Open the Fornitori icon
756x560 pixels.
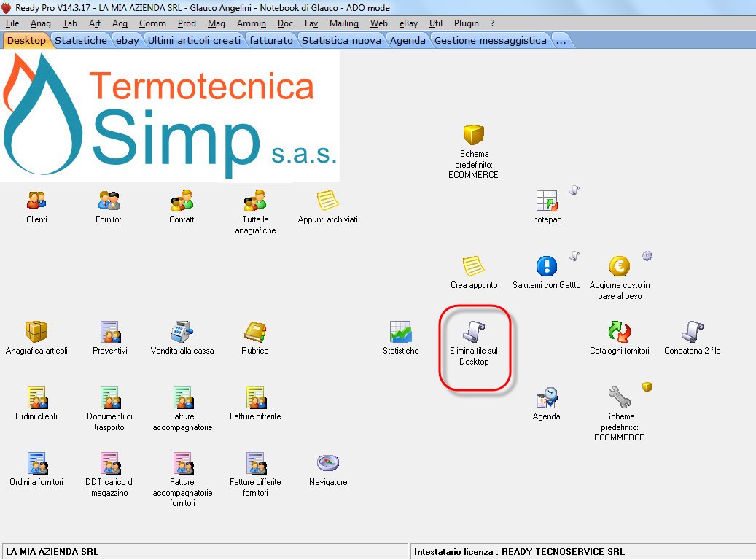click(109, 201)
